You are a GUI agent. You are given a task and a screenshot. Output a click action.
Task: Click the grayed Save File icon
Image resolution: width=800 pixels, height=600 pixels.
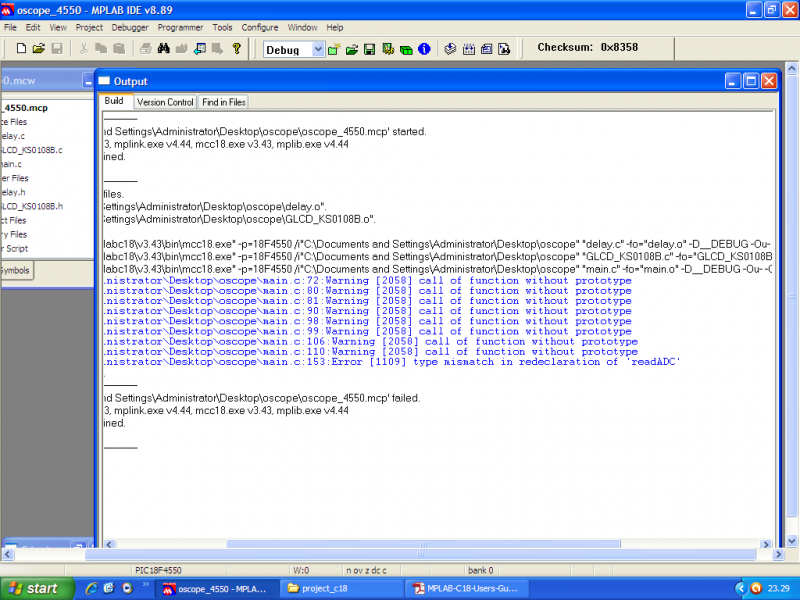(57, 48)
